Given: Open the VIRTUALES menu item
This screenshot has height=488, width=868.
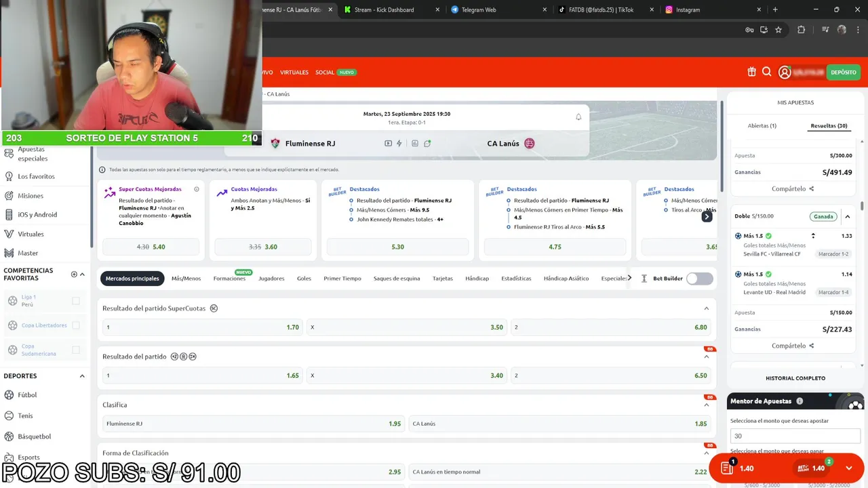Looking at the screenshot, I should coord(294,73).
